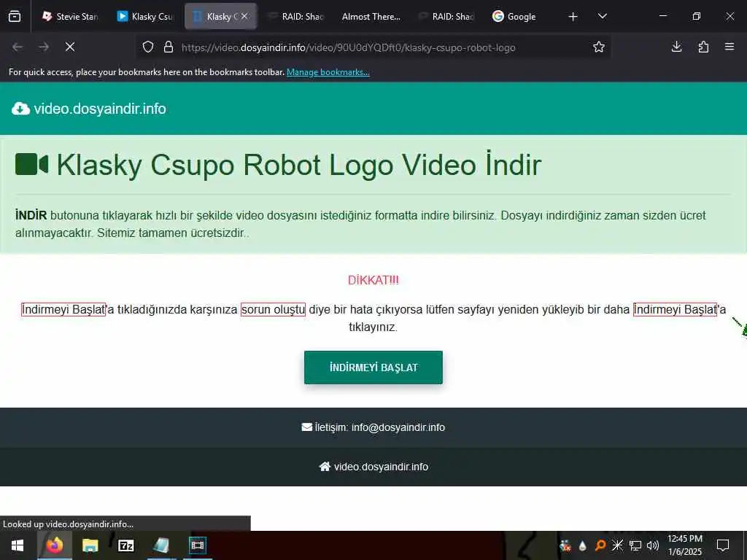The width and height of the screenshot is (747, 560).
Task: Open File Explorer from the taskbar
Action: point(90,545)
